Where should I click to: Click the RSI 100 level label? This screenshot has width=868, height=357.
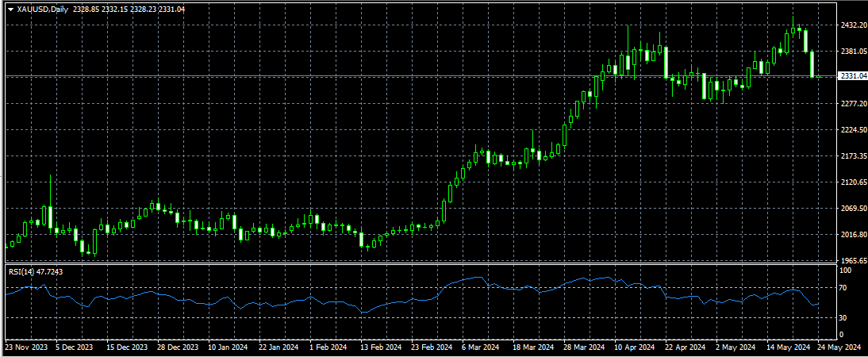tap(846, 271)
